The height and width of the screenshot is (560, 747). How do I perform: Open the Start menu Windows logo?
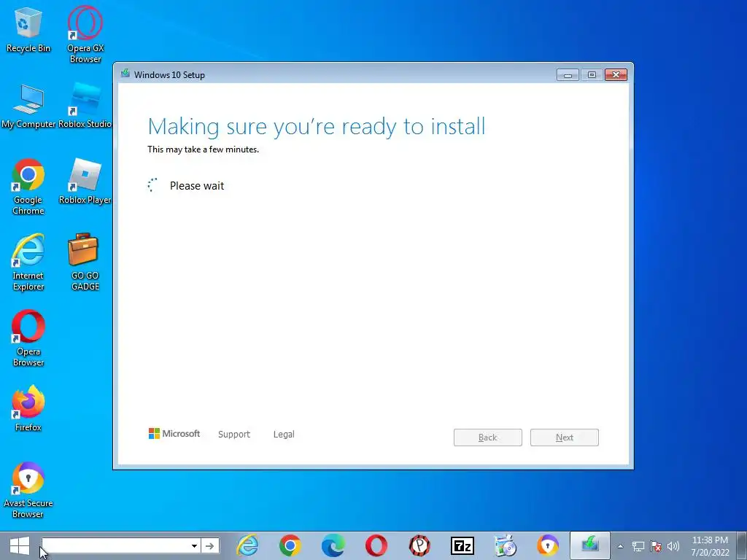[20, 545]
